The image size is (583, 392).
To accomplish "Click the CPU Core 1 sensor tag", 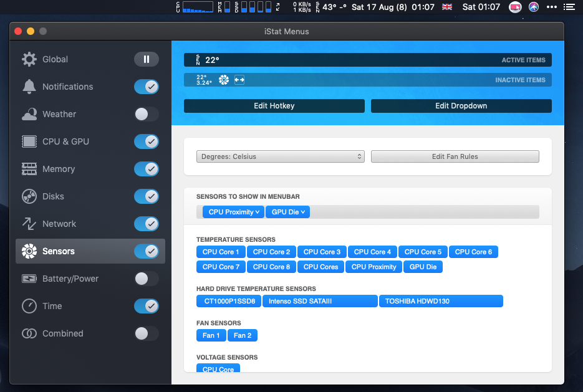I will pos(221,252).
